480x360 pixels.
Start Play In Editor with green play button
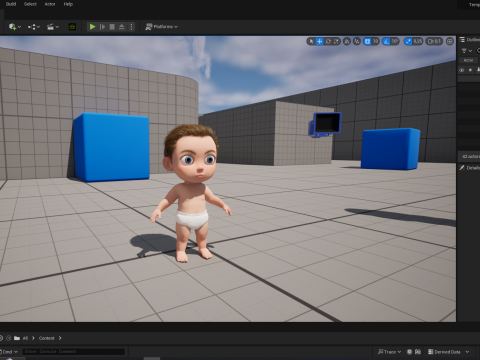92,27
